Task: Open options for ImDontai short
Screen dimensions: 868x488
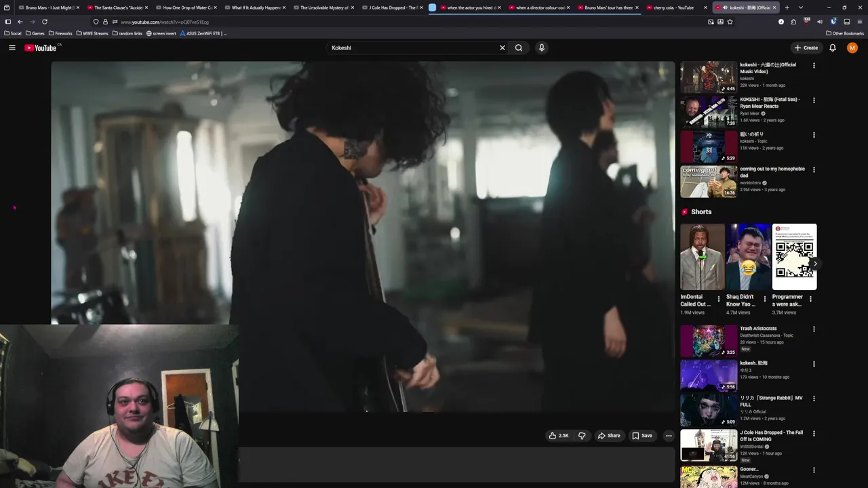Action: pyautogui.click(x=719, y=299)
